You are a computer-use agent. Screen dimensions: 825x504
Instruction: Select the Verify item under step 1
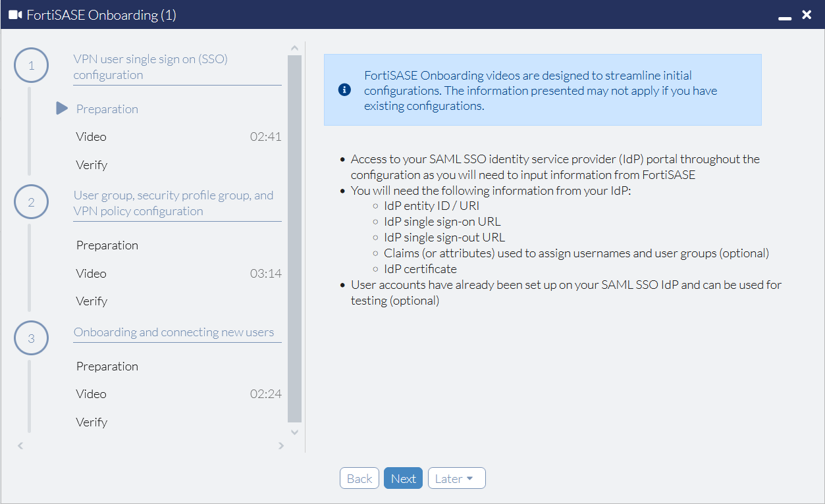[92, 164]
